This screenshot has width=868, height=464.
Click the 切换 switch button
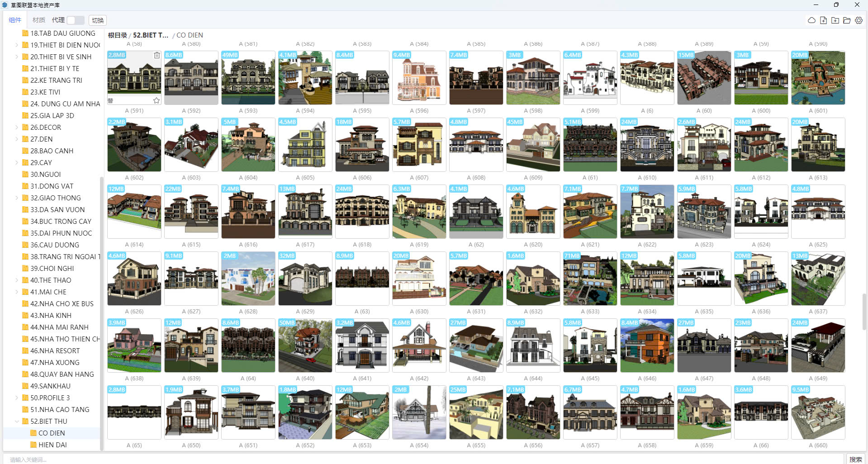click(x=98, y=20)
